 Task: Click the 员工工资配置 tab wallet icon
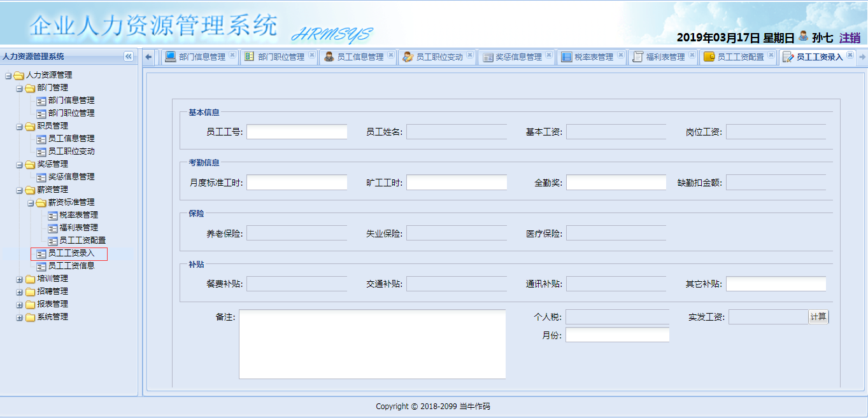(x=709, y=57)
